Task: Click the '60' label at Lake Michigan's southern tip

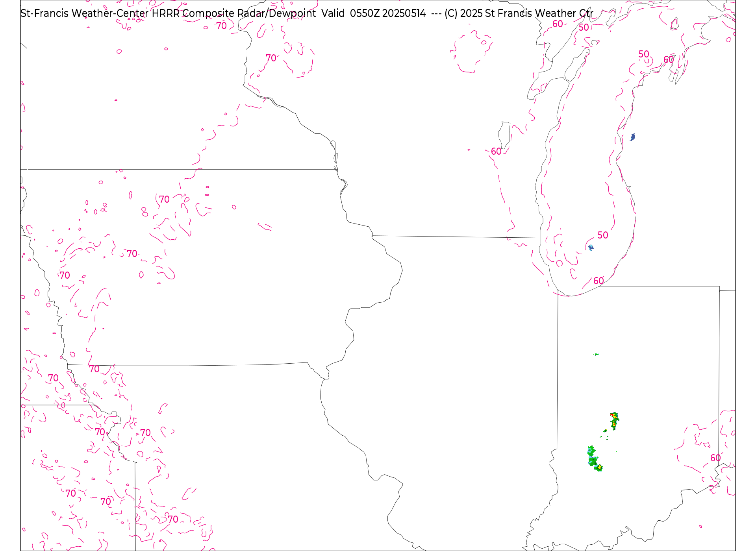Action: pos(598,281)
